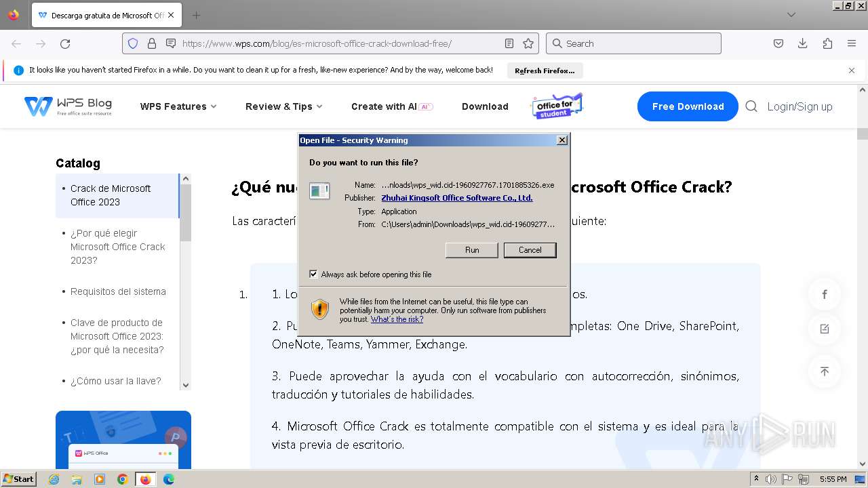Click the edit feedback floating icon
Screen dimensions: 868x488
click(825, 329)
